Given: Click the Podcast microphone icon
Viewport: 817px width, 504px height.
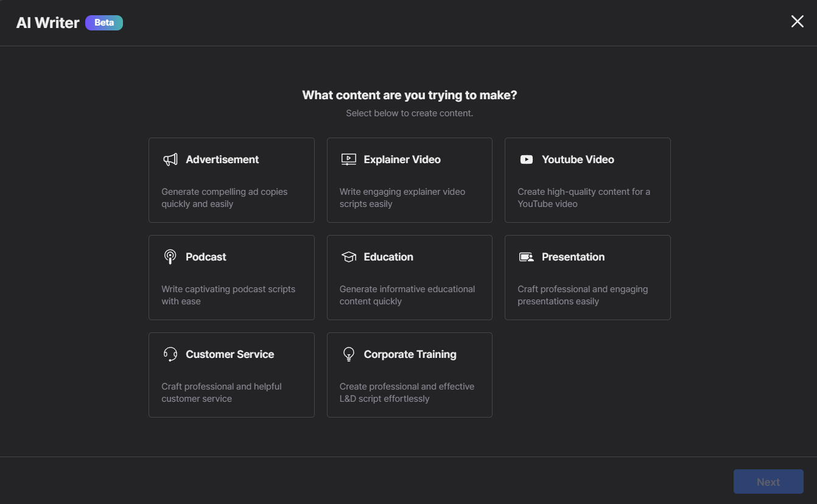Looking at the screenshot, I should pos(170,257).
